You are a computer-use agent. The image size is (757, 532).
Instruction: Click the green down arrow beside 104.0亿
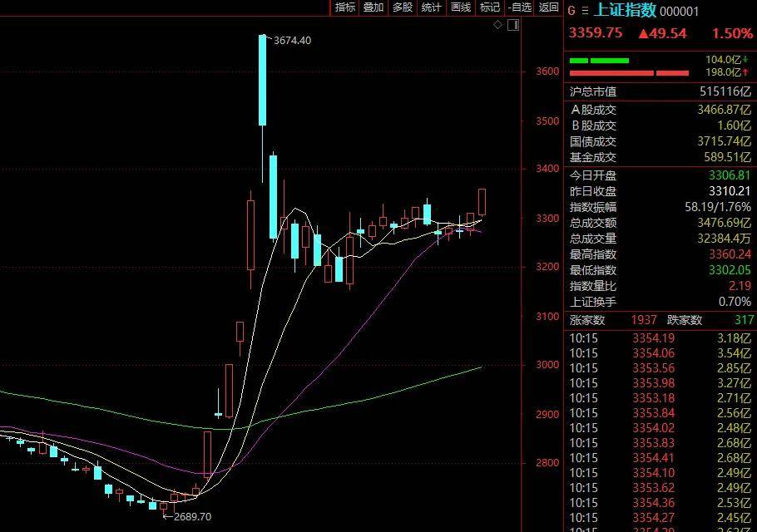[746, 60]
